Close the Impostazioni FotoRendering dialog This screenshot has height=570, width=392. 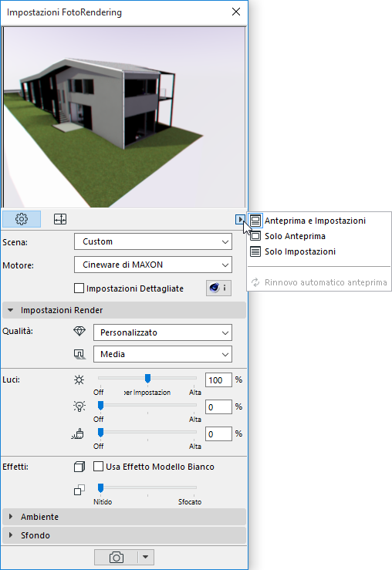236,12
